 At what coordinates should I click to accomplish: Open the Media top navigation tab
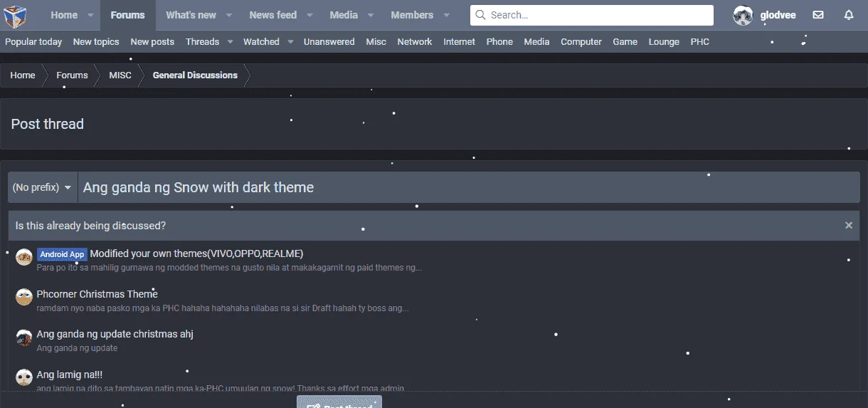344,15
